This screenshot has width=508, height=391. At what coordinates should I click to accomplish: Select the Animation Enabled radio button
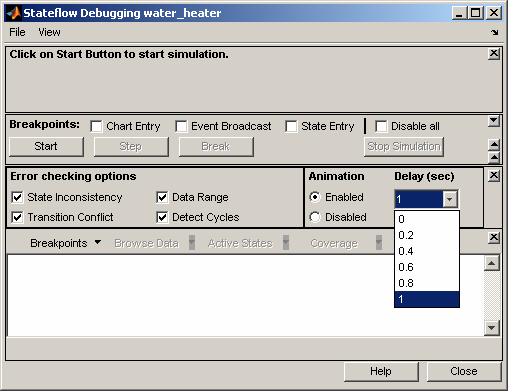[x=315, y=197]
